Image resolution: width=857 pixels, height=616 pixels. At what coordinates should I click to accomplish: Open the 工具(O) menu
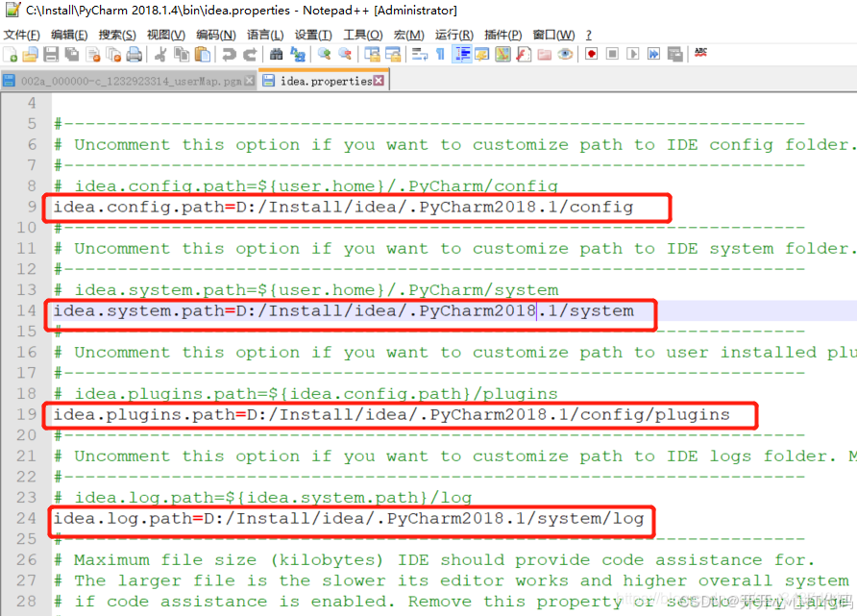coord(362,35)
